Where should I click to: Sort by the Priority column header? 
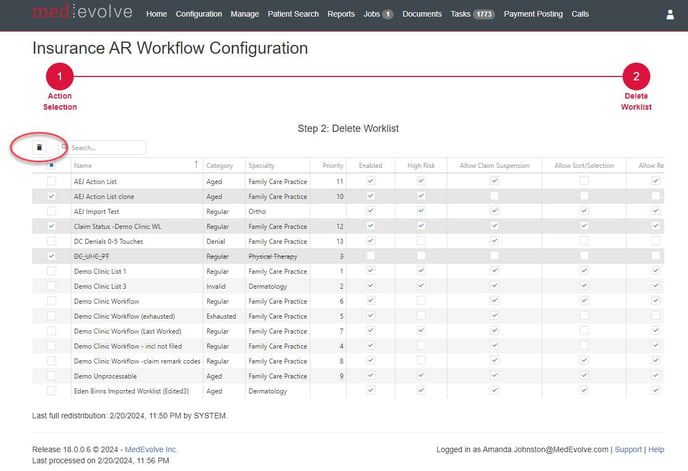[x=333, y=165]
